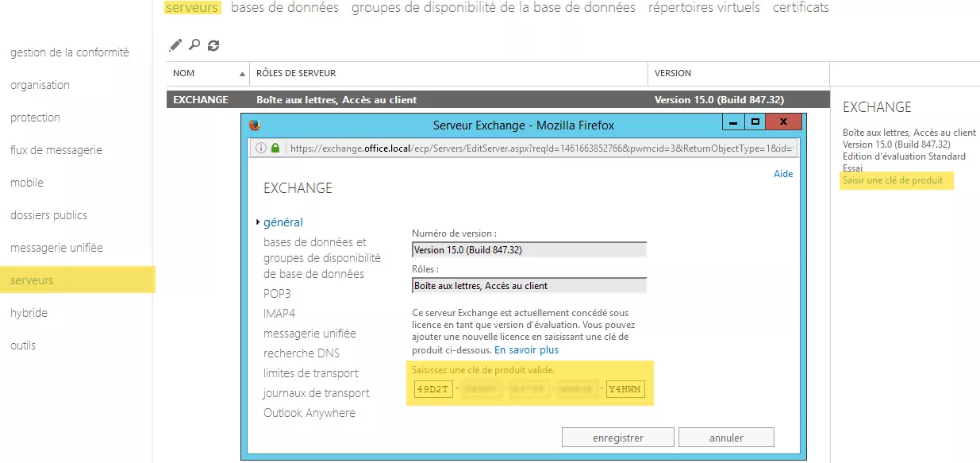Click Saisir une clé de produit link
The image size is (980, 463).
point(893,180)
